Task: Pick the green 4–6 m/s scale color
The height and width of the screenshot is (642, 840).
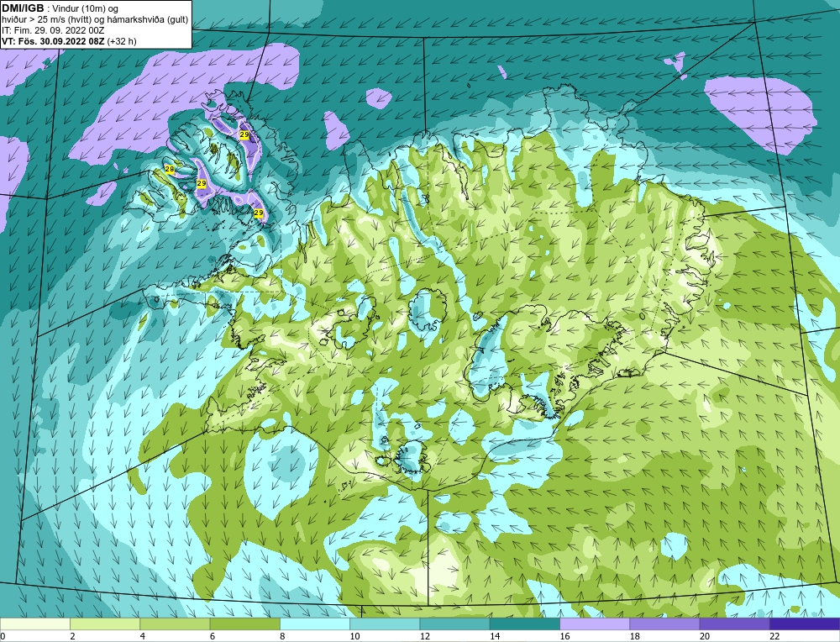Action: point(176,624)
